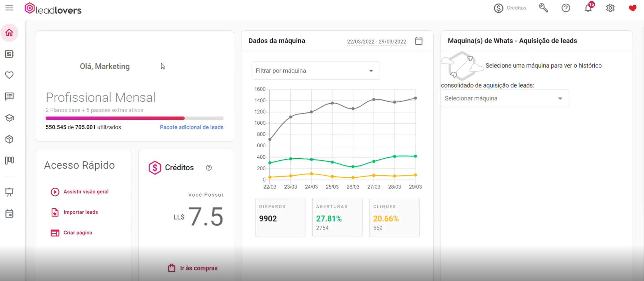Screen dimensions: 644x281
Task: Click the leadlovers logo
Action: coord(53,9)
